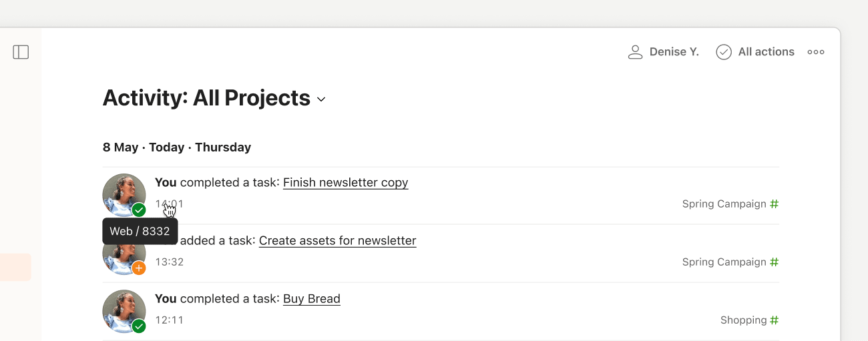Open the Create assets for newsletter task
The width and height of the screenshot is (868, 341).
click(337, 241)
